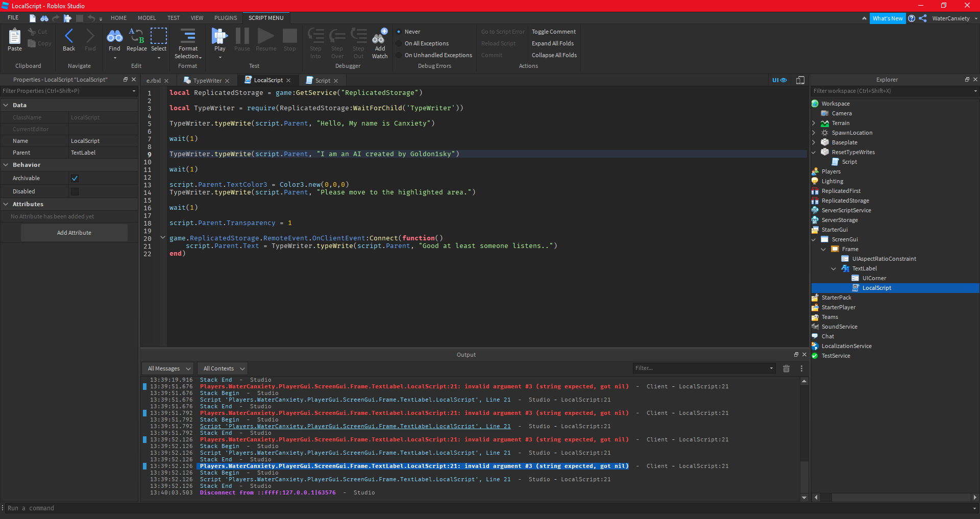
Task: Collapse the Data properties section
Action: pos(6,105)
